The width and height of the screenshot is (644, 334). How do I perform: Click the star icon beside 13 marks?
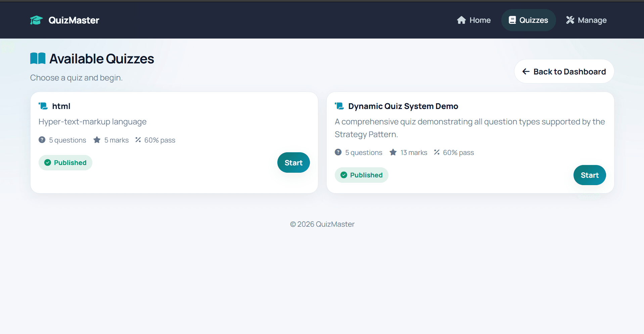pyautogui.click(x=393, y=152)
